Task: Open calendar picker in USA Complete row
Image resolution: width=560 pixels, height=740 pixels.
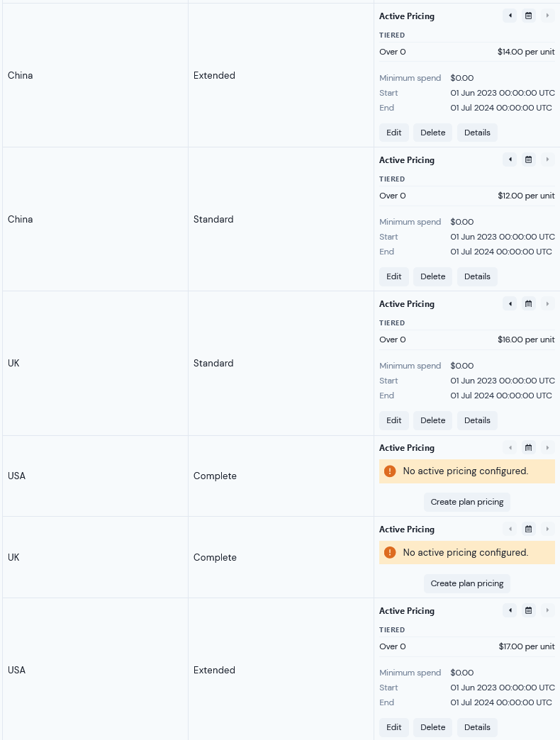Action: coord(528,447)
